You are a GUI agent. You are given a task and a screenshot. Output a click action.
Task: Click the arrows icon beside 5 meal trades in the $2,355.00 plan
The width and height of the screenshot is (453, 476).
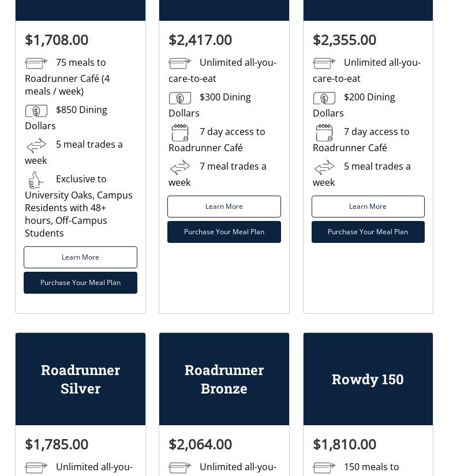pyautogui.click(x=324, y=167)
